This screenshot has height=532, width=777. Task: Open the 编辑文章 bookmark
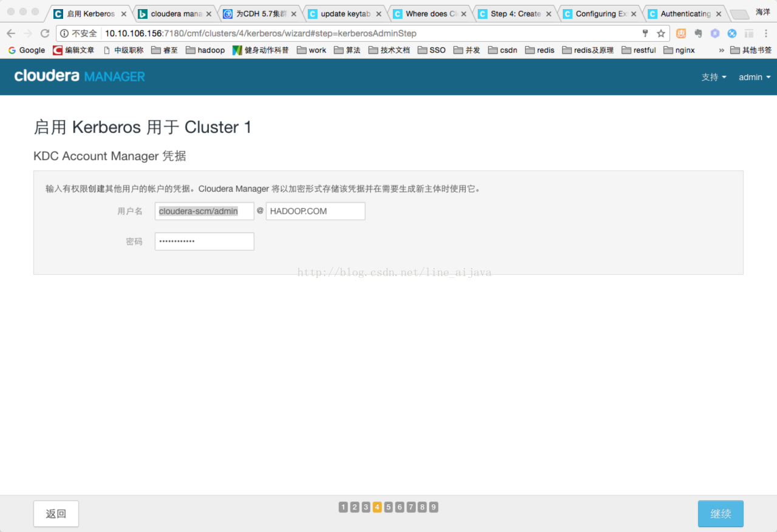(x=73, y=50)
